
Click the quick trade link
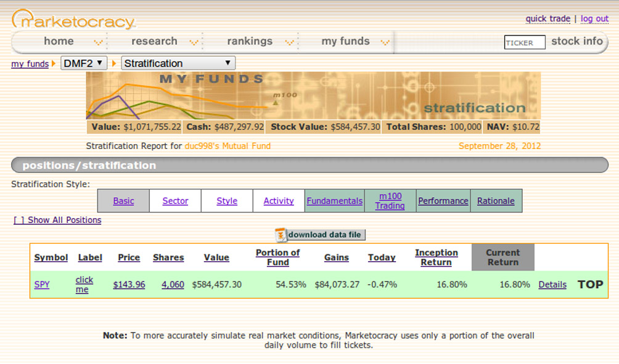(x=548, y=18)
